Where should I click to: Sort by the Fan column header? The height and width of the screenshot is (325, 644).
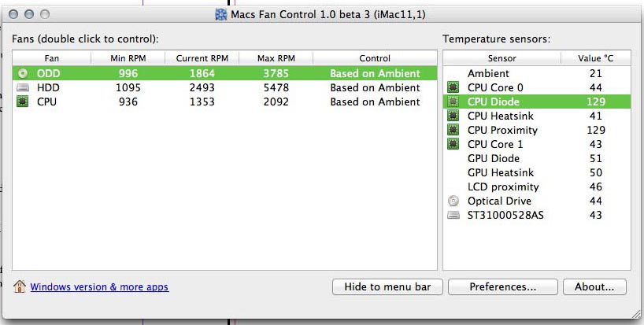click(x=52, y=58)
